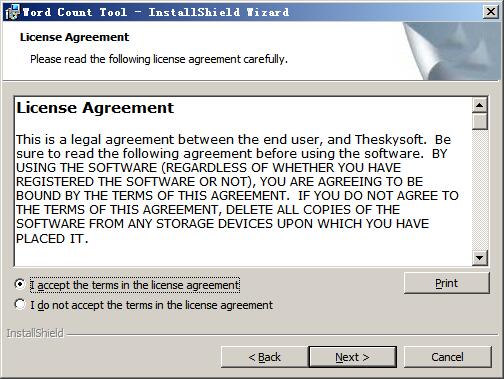Viewport: 504px width, 379px height.
Task: Cancel the Word Count Tool installation
Action: [447, 357]
